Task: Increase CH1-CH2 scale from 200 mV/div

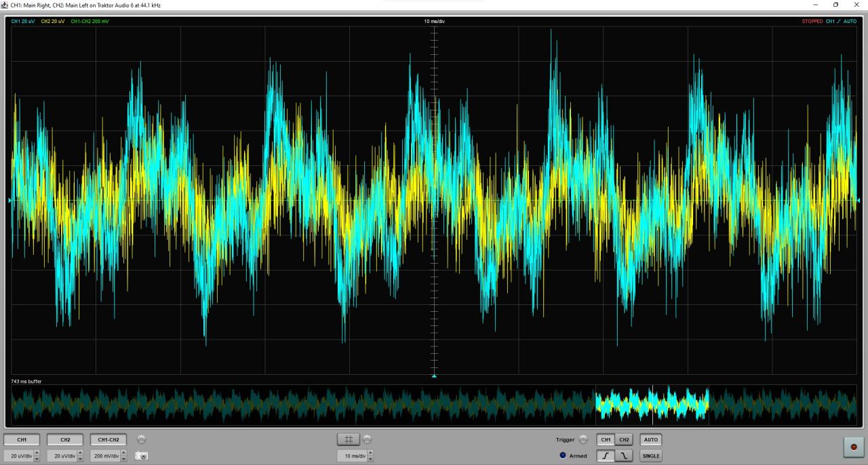Action: pyautogui.click(x=123, y=453)
